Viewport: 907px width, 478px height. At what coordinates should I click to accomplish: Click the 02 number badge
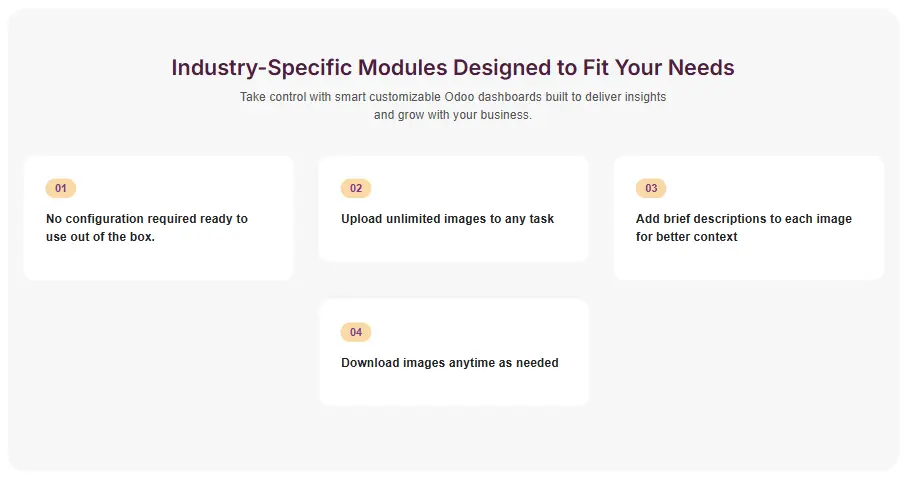click(356, 188)
